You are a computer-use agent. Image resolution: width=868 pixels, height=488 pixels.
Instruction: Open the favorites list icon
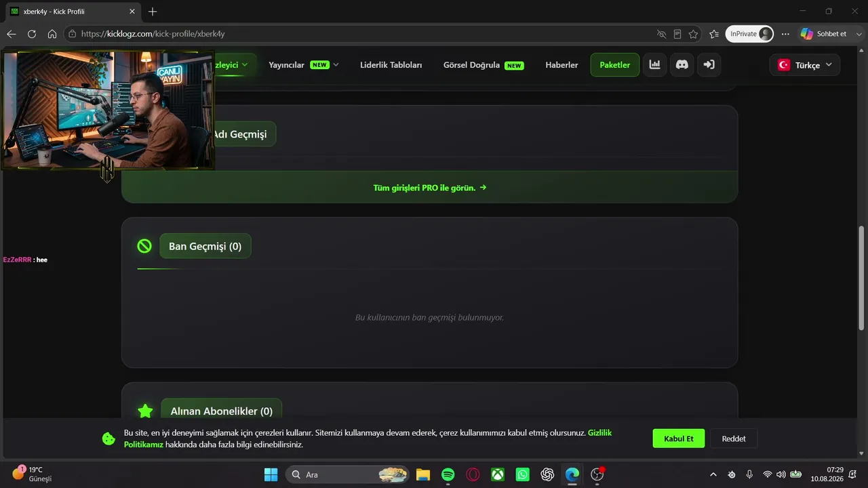tap(714, 34)
